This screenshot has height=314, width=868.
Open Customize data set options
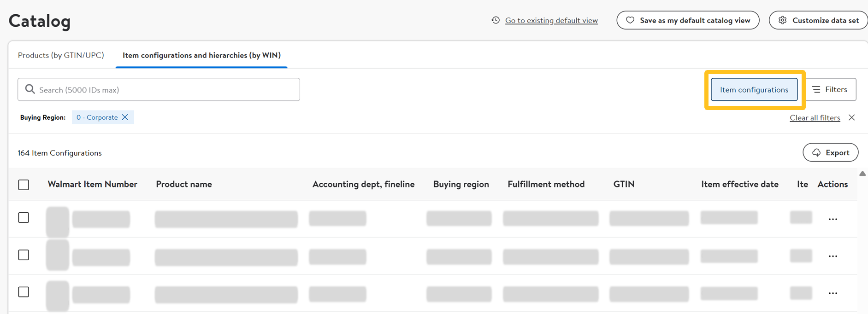pyautogui.click(x=819, y=20)
